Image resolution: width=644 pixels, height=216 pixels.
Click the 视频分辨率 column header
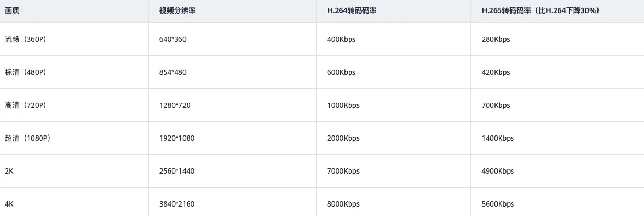(176, 10)
